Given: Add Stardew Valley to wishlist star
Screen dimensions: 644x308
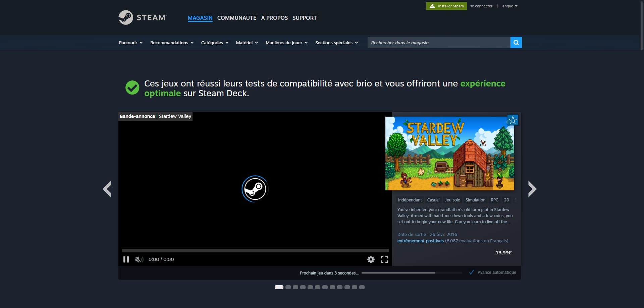Looking at the screenshot, I should point(513,120).
